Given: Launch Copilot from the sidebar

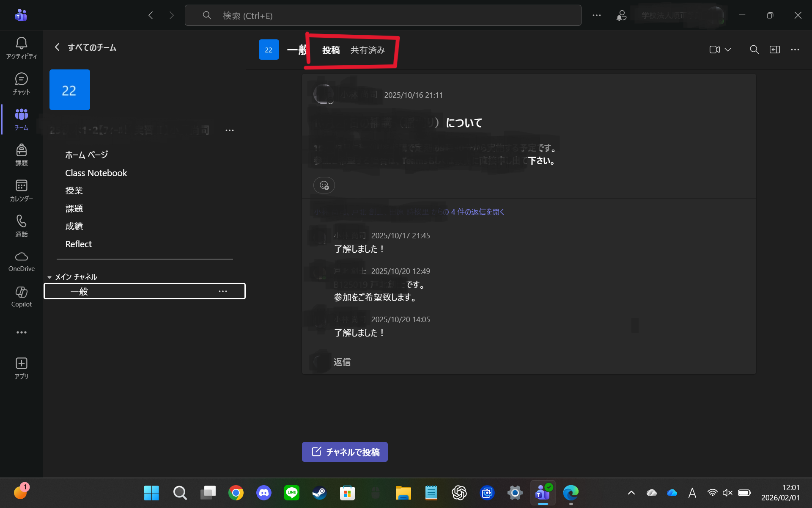Looking at the screenshot, I should tap(21, 297).
